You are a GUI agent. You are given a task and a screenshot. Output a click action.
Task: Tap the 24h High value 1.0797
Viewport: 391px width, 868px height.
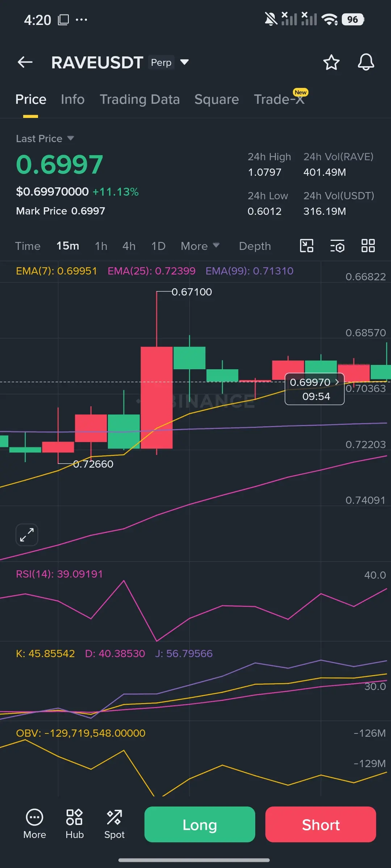264,172
